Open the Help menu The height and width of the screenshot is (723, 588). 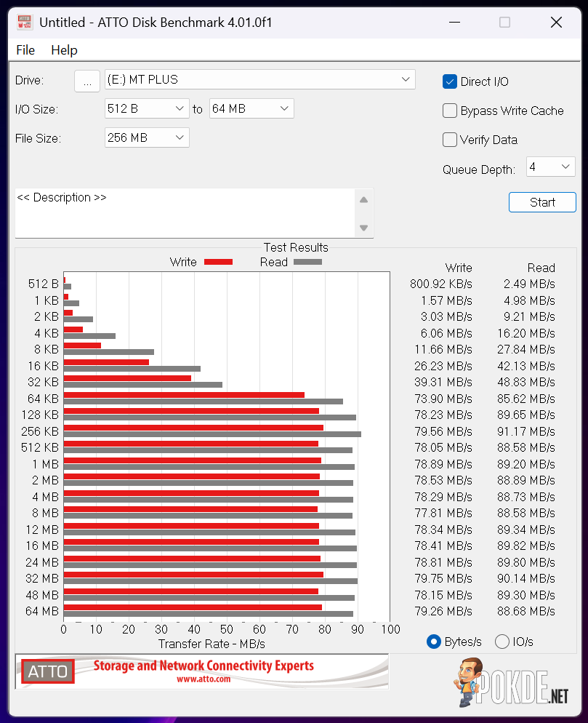[x=64, y=49]
